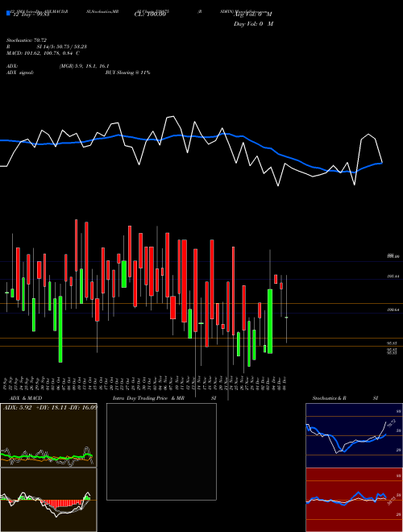This screenshot has width=403, height=532.
Task: Open the MACD histogram mini chart
Action: [48, 500]
